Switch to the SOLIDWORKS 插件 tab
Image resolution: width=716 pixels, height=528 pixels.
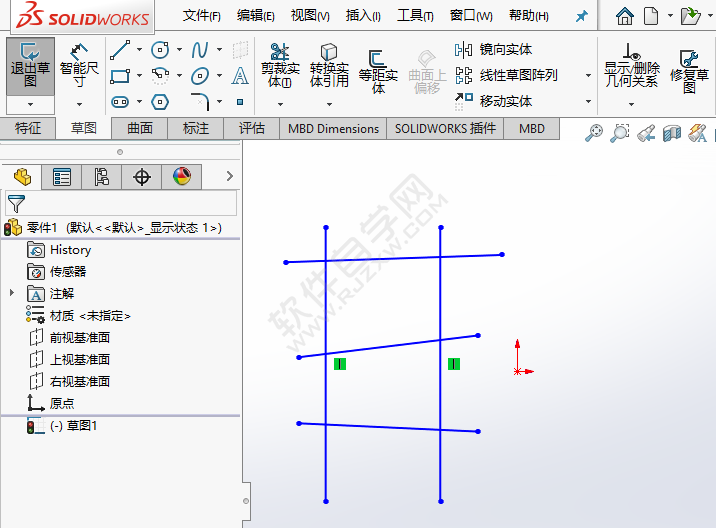(445, 129)
